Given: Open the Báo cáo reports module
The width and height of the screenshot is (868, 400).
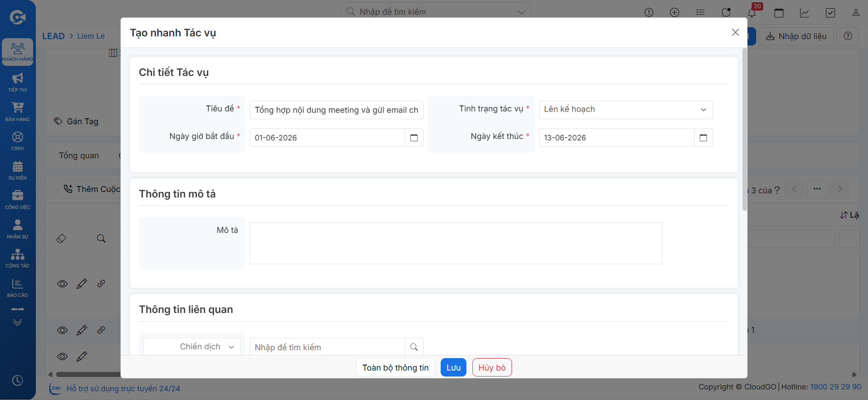Looking at the screenshot, I should click(17, 288).
